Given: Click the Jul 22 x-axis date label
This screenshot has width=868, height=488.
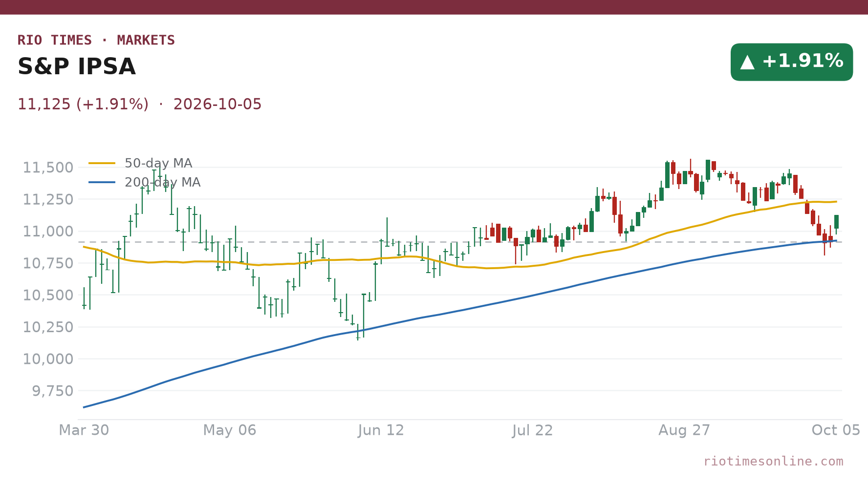Looking at the screenshot, I should 533,430.
